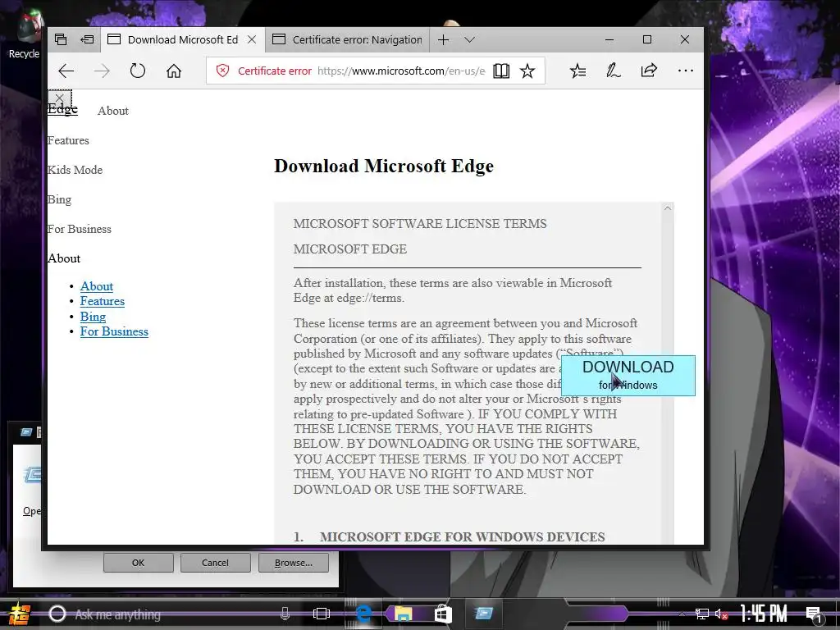This screenshot has height=630, width=840.
Task: Click Browse... in the background dialog
Action: click(x=294, y=563)
